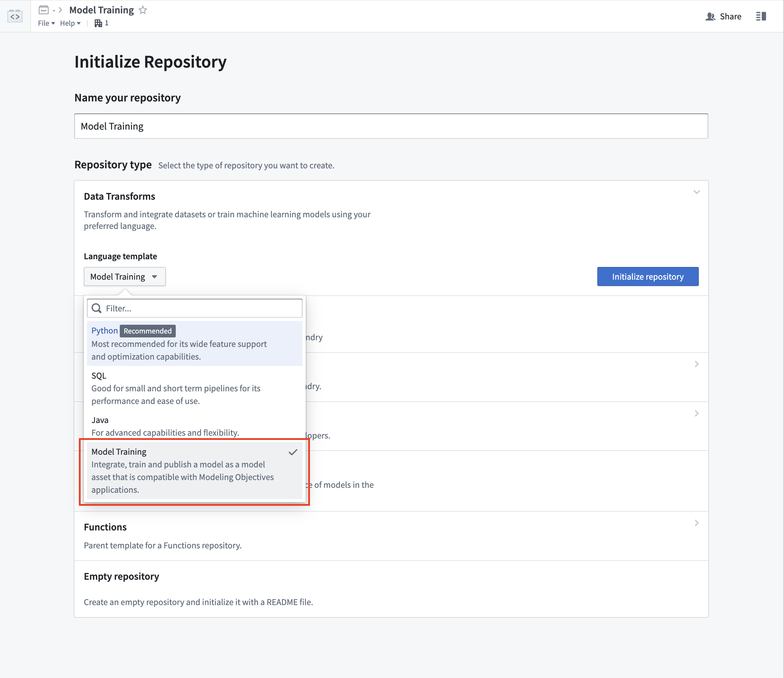Toggle the right sidebar panel icon
The image size is (784, 678).
tap(761, 16)
